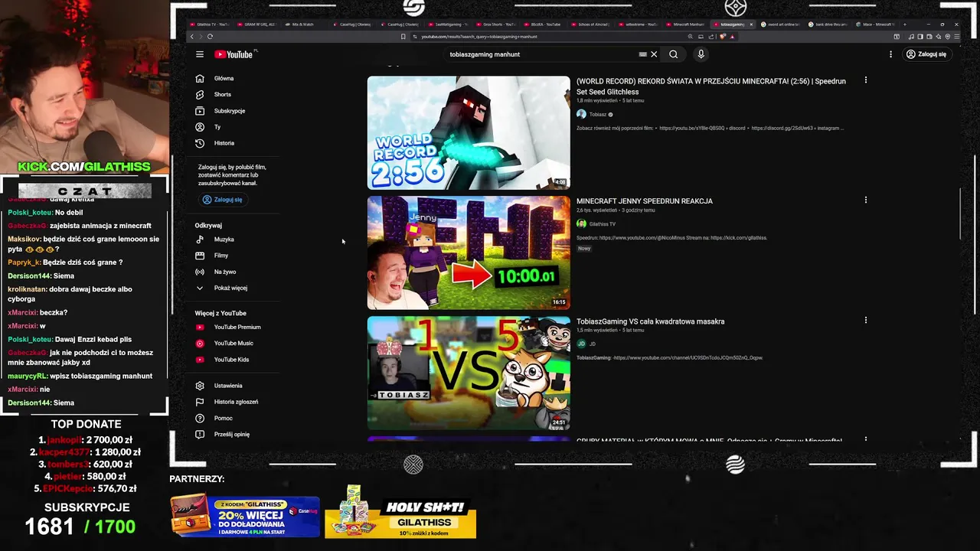Open the Minecraft Jenny Speedrun thumbnail
Image resolution: width=980 pixels, height=551 pixels.
click(469, 253)
